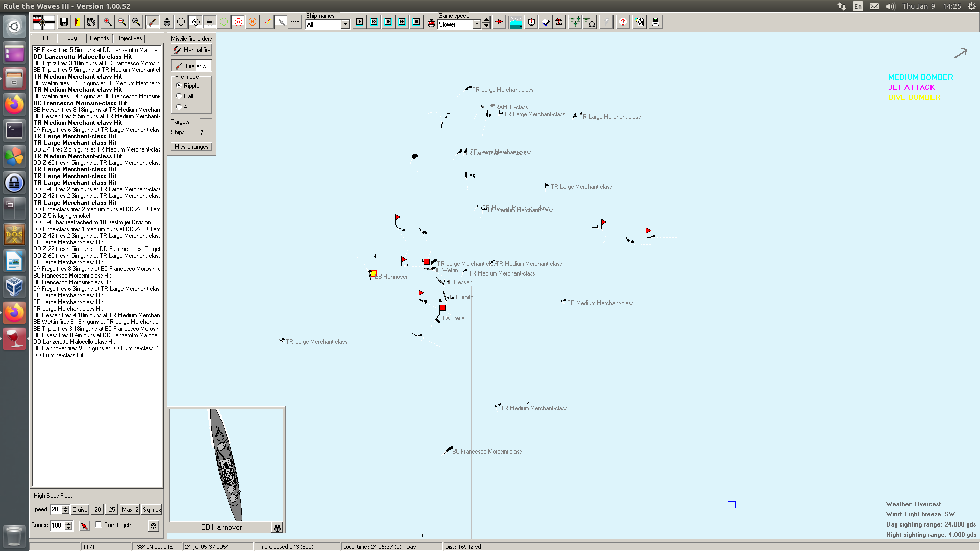Open Firefox from the Ubuntu dock
Image resolution: width=980 pixels, height=551 pixels.
tap(14, 105)
